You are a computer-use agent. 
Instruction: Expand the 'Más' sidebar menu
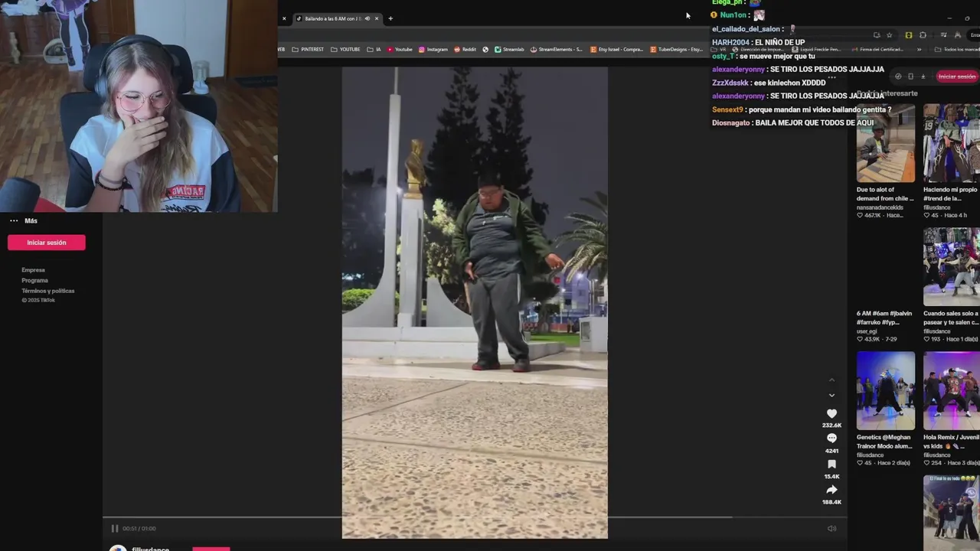click(x=23, y=220)
